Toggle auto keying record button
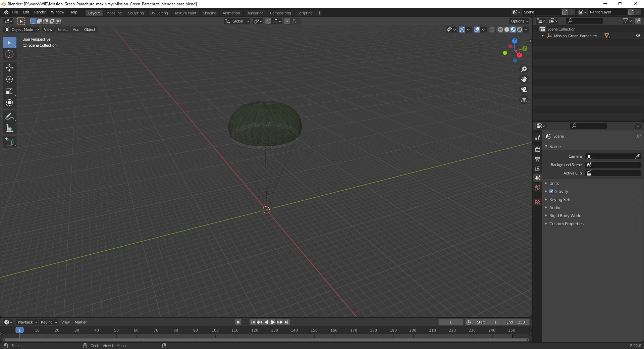The height and width of the screenshot is (349, 644). [238, 322]
